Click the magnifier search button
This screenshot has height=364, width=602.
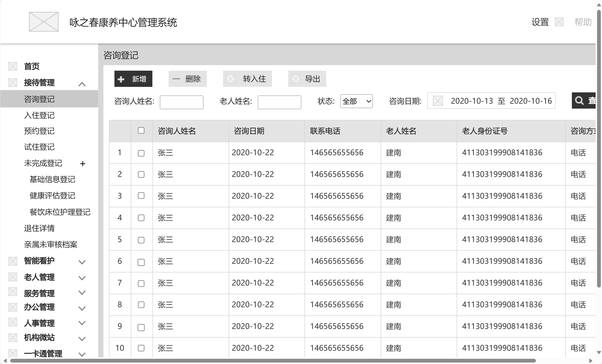pyautogui.click(x=583, y=100)
